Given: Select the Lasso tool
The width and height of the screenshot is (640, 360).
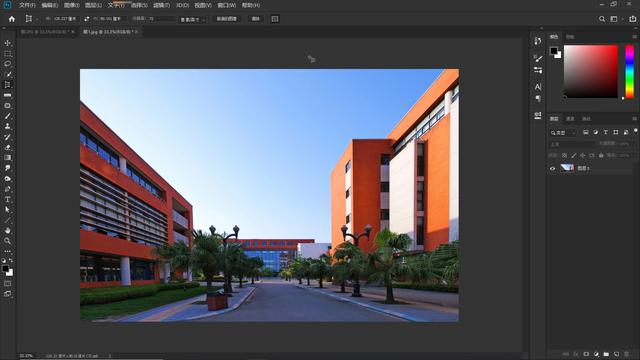Looking at the screenshot, I should 7,64.
